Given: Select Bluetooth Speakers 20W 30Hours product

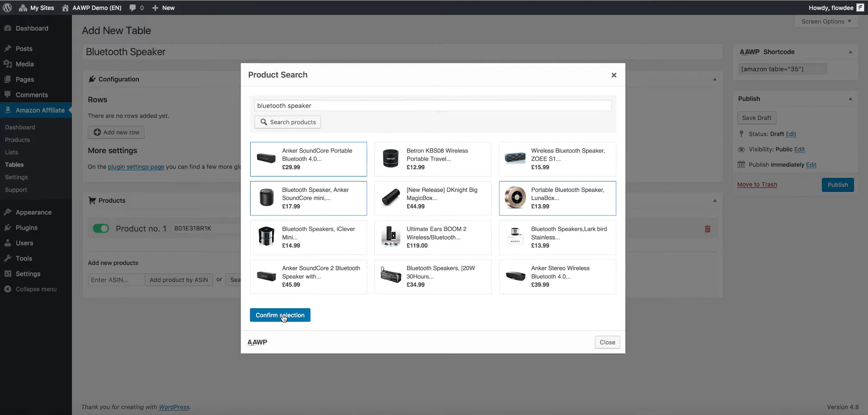Looking at the screenshot, I should (433, 277).
